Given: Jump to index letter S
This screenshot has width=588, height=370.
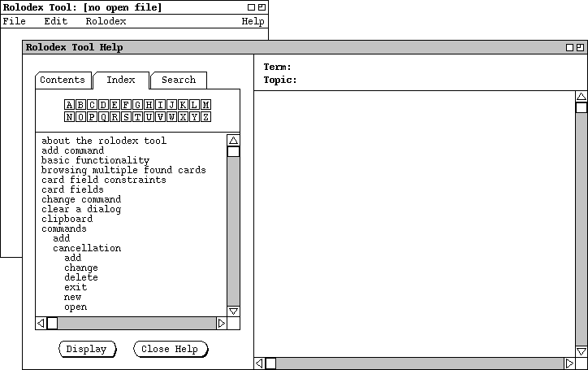Looking at the screenshot, I should (x=127, y=117).
